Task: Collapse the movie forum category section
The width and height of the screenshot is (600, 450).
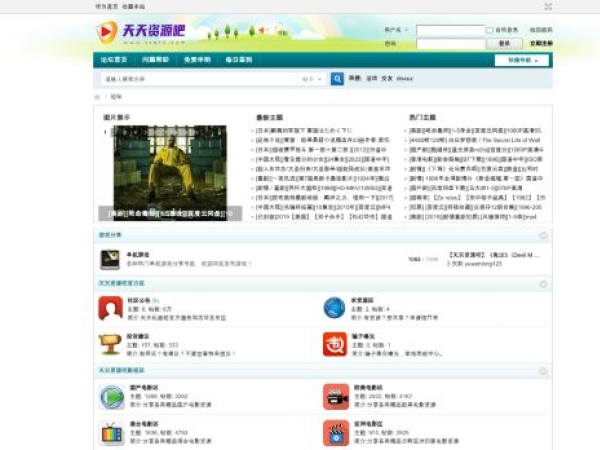Action: click(543, 370)
